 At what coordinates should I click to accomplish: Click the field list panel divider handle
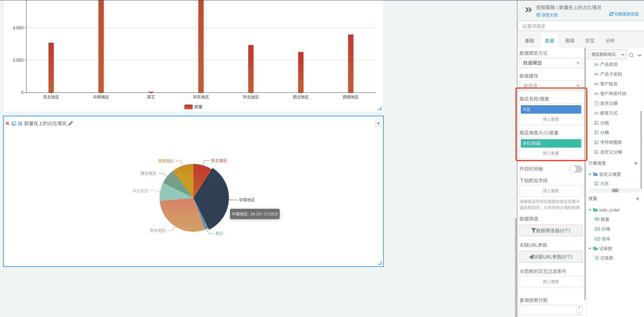(615, 191)
